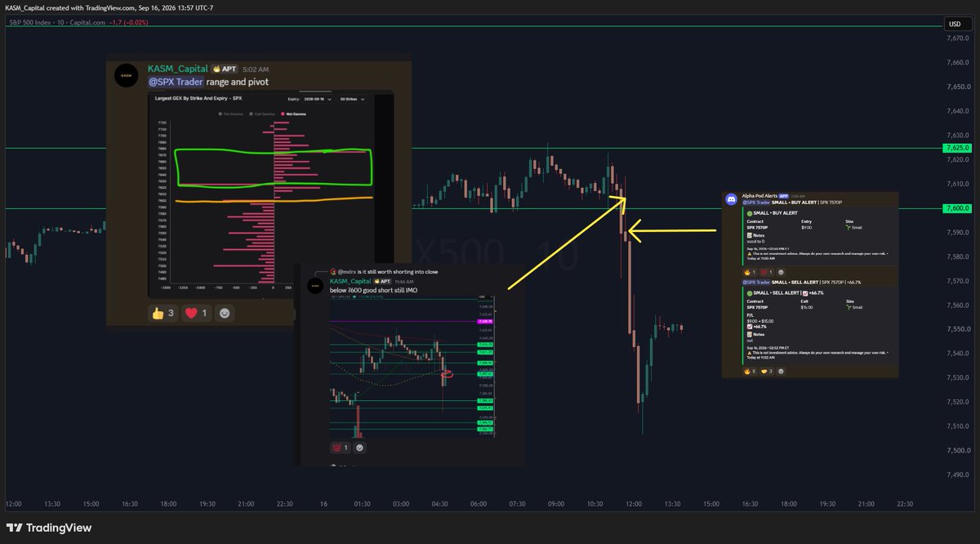Open the 50 Strikes dropdown in GEX chart
The image size is (980, 544).
(x=353, y=99)
